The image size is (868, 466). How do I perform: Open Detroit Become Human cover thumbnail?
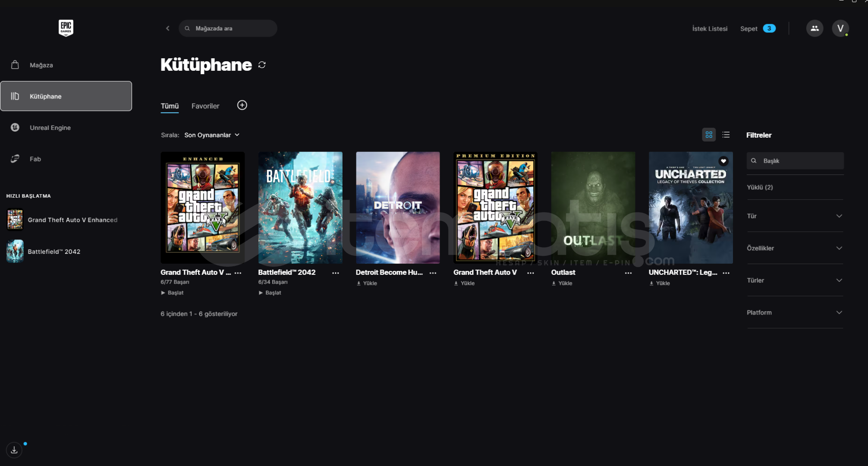pyautogui.click(x=398, y=208)
